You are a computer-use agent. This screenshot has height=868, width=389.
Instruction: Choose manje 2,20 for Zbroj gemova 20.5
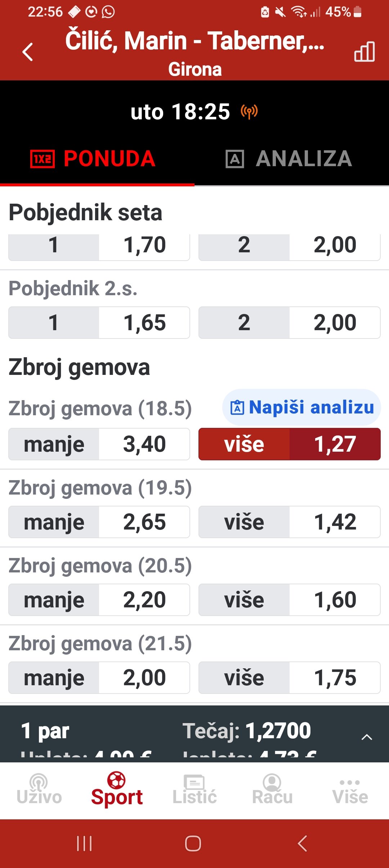[99, 600]
